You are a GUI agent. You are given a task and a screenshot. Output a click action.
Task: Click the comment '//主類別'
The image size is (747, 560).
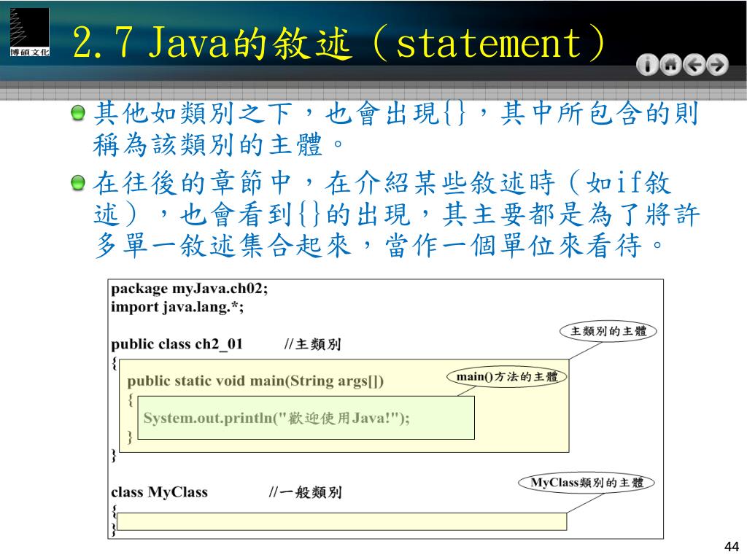(312, 344)
